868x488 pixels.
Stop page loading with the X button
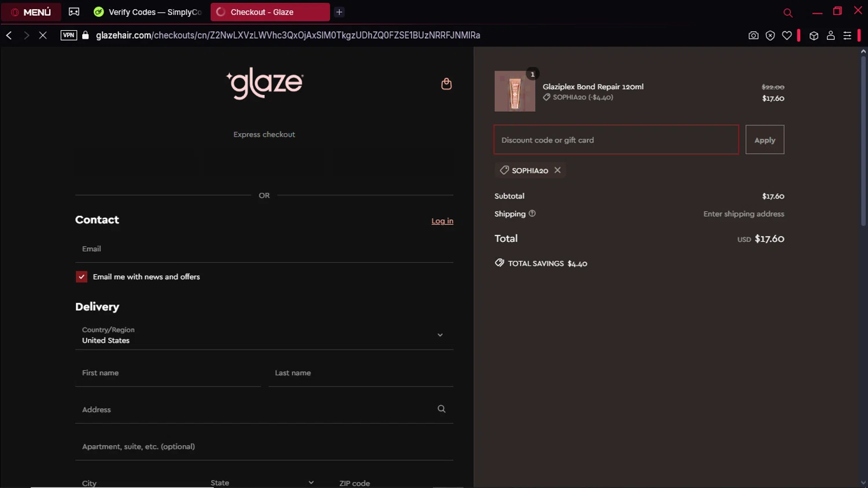click(43, 35)
